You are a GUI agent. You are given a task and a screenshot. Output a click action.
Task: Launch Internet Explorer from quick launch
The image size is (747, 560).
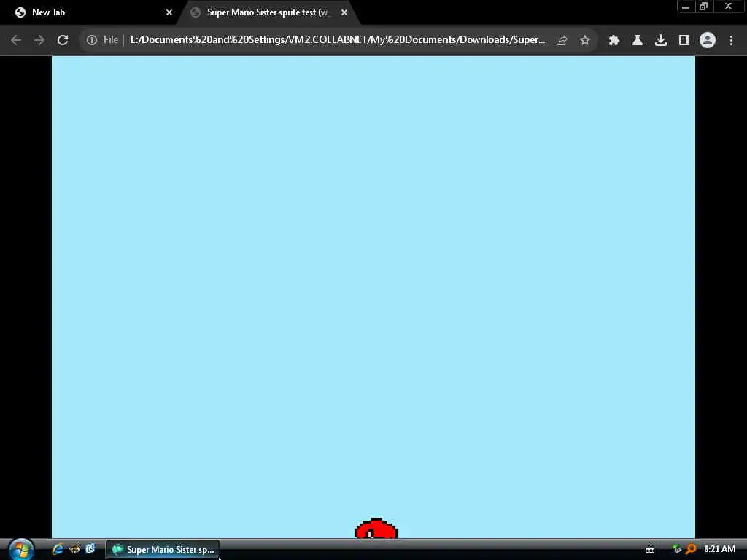[x=58, y=549]
